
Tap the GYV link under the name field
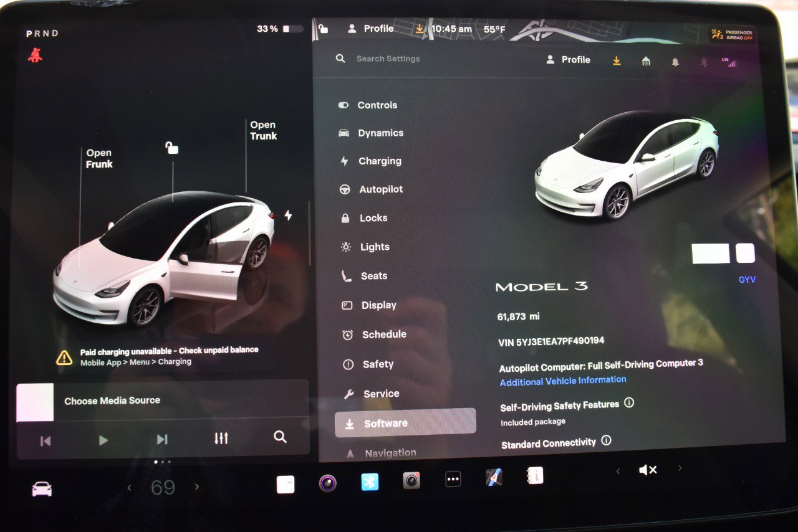click(x=747, y=280)
